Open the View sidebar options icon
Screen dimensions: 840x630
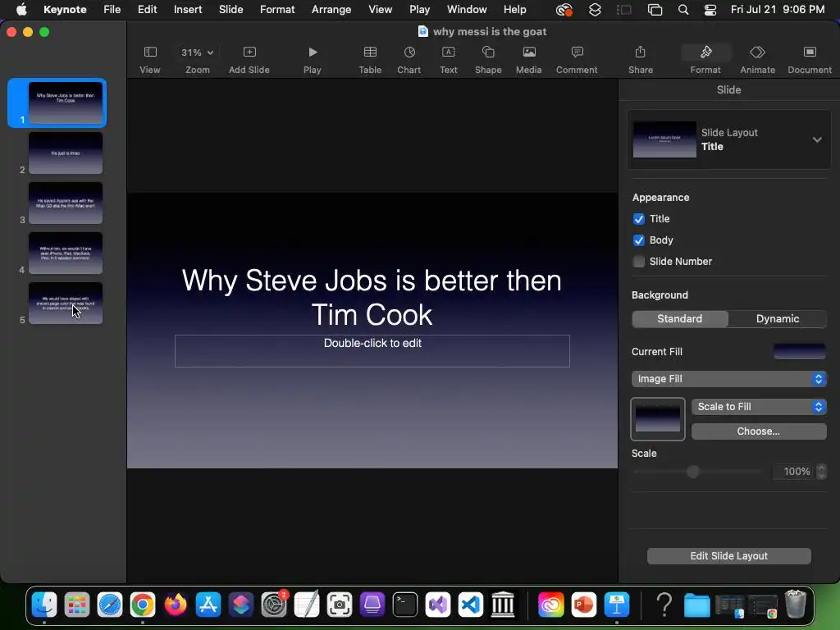[150, 52]
